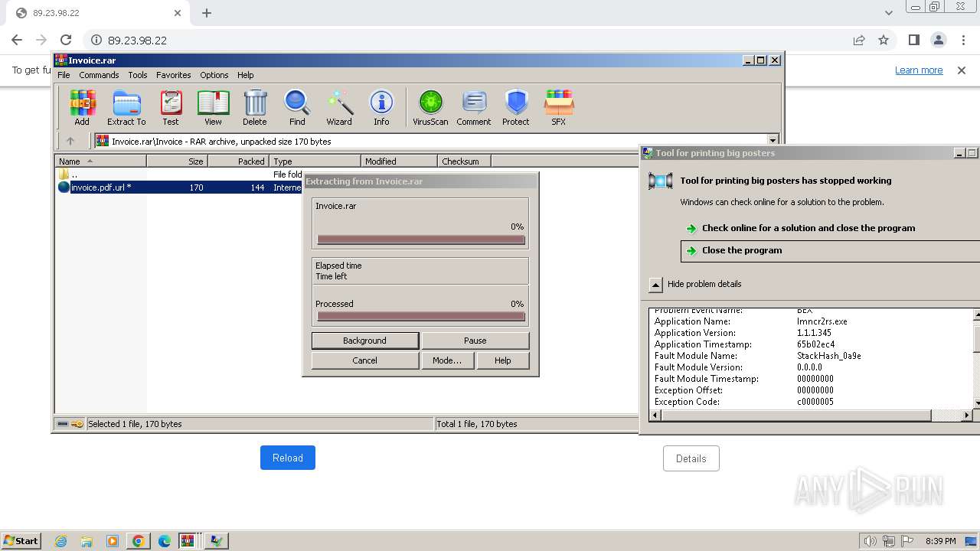Go up one folder level arrow
Screen dimensions: 980x551
coord(70,141)
